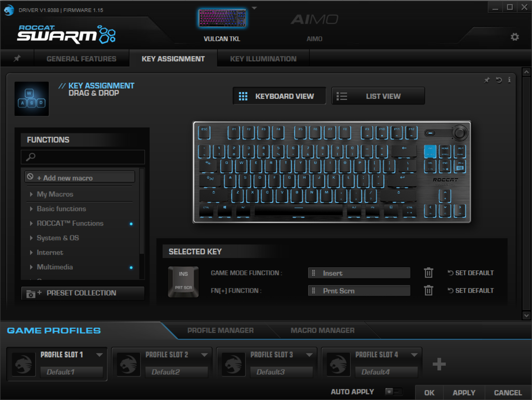
Task: Click the Apply button
Action: click(x=464, y=393)
